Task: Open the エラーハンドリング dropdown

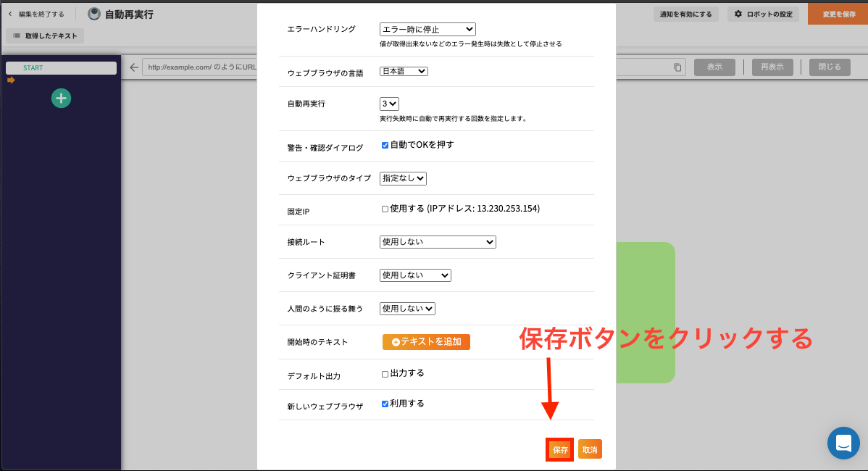Action: point(427,29)
